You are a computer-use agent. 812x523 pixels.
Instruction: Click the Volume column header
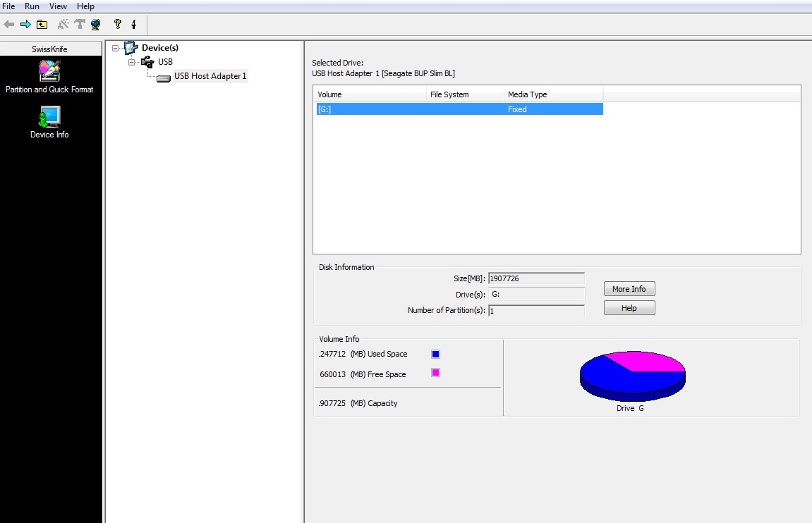[x=370, y=94]
